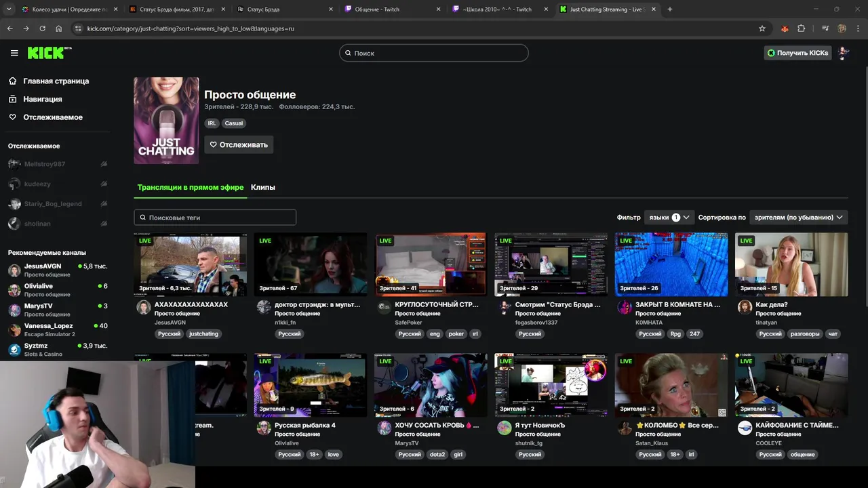Viewport: 868px width, 488px height.
Task: Reload the page with the refresh icon
Action: click(x=42, y=28)
